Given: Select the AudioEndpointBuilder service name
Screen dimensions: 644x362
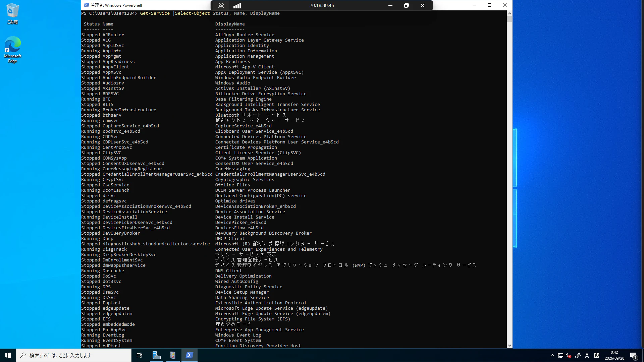Looking at the screenshot, I should [x=129, y=77].
